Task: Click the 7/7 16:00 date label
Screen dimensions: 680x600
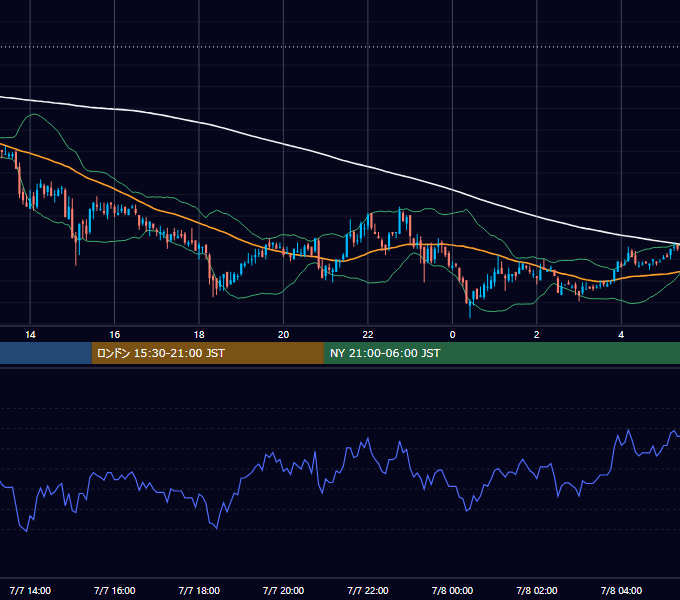Action: click(x=114, y=590)
